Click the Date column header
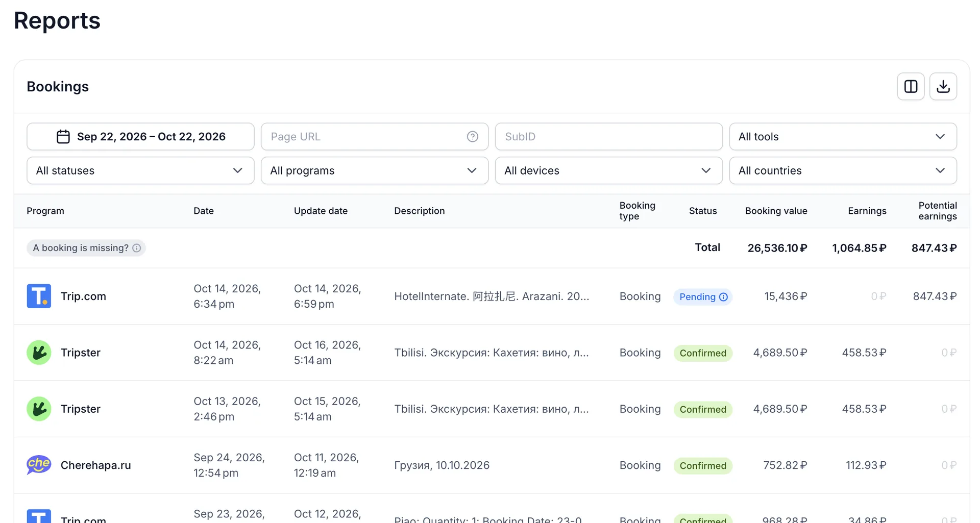980x523 pixels. (x=204, y=211)
